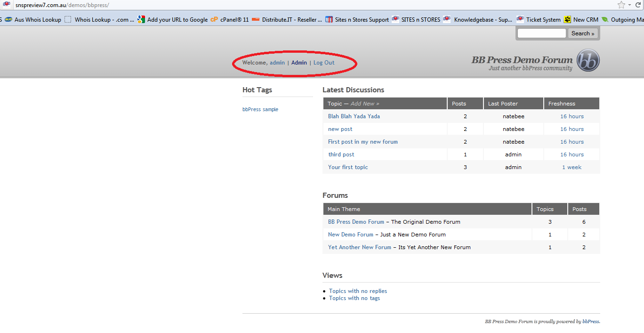Click the Forums section heading
The width and height of the screenshot is (644, 333).
(x=335, y=195)
